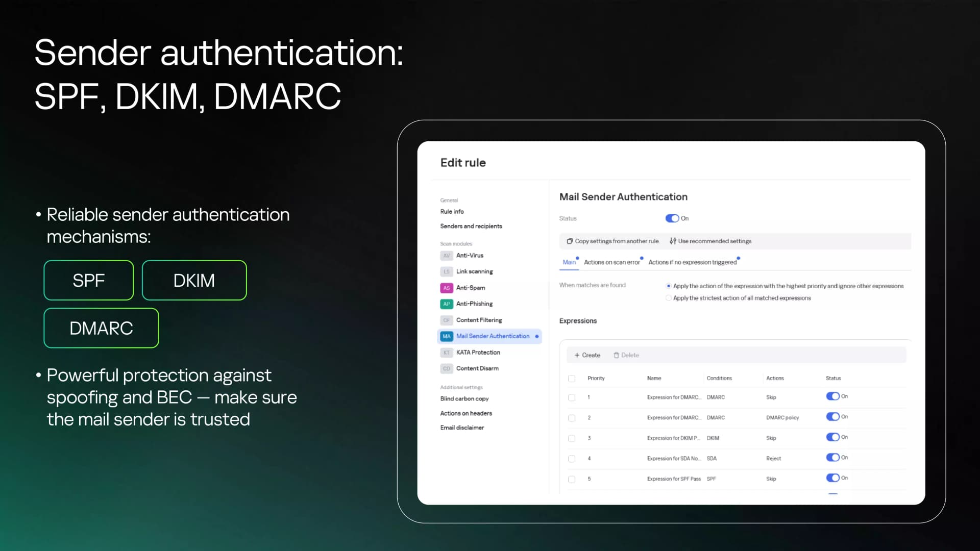Toggle status of DMARC policy expression
Screen dimensions: 980x551
click(832, 417)
